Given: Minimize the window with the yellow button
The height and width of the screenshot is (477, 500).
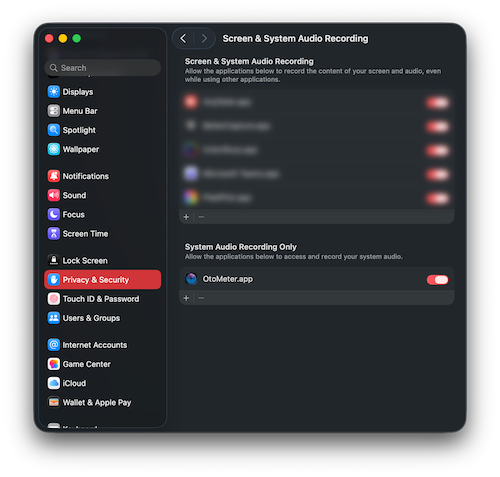Looking at the screenshot, I should [63, 39].
